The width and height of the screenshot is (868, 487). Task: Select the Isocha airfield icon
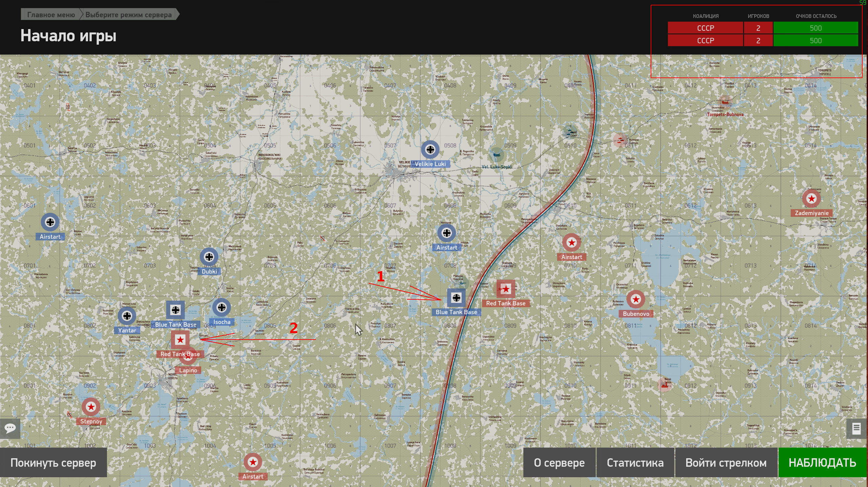pos(221,307)
